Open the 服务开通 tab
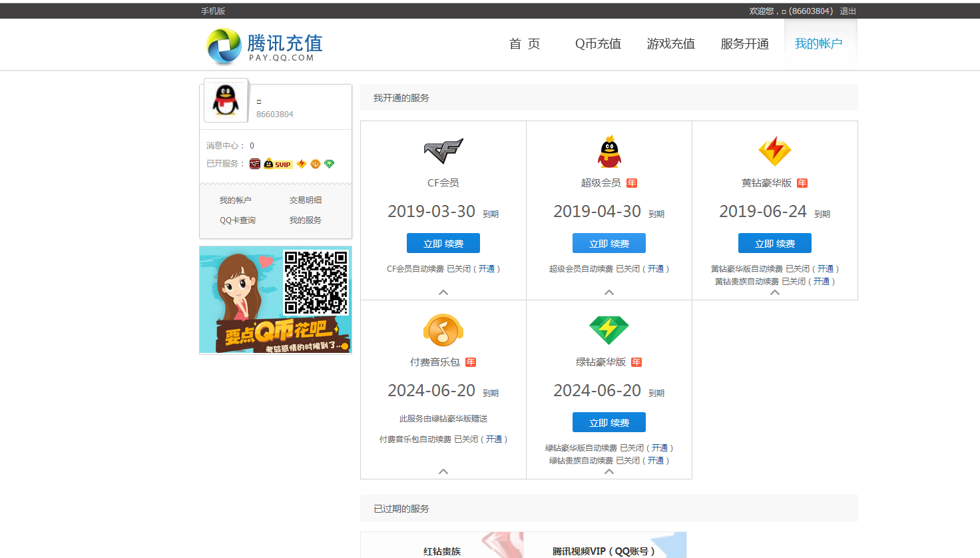Screen dimensions: 980x558 745,44
